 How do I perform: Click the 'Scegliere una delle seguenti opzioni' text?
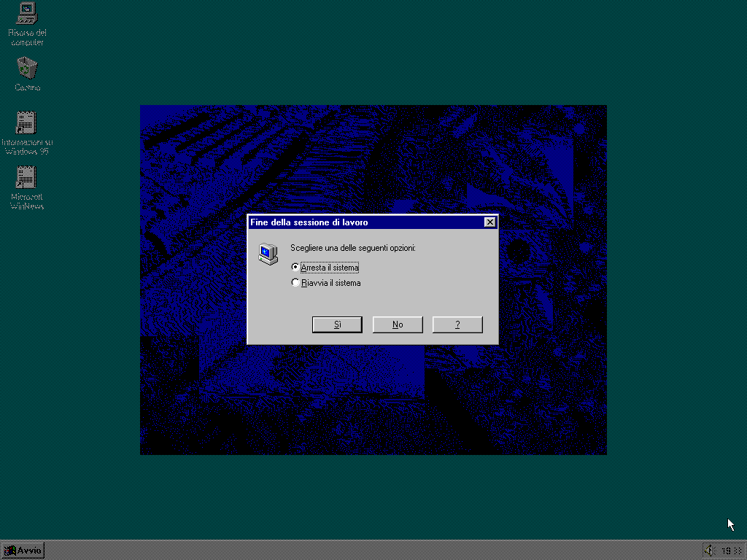(x=353, y=248)
